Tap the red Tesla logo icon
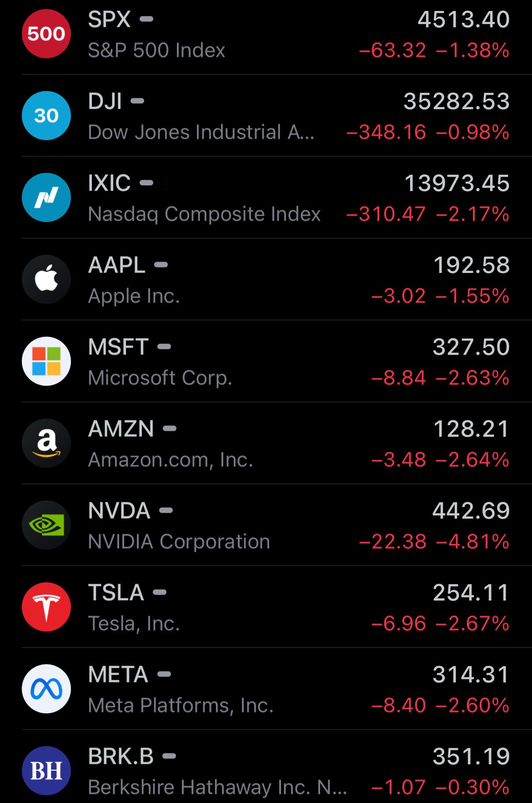The height and width of the screenshot is (803, 532). tap(46, 607)
